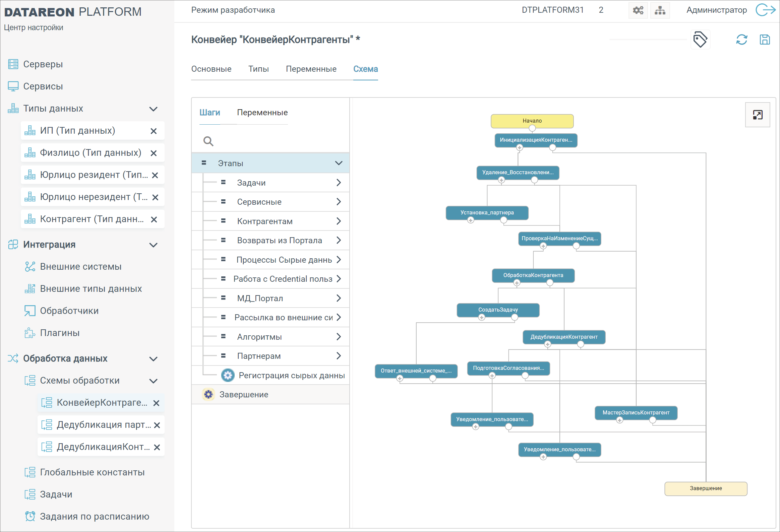Open Задания по расписанию in the sidebar
The height and width of the screenshot is (532, 780).
pyautogui.click(x=94, y=517)
